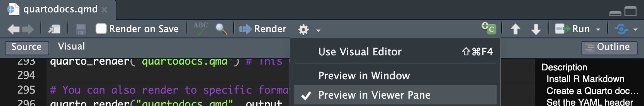The height and width of the screenshot is (106, 644).
Task: Run spell check with ABC icon
Action: (201, 29)
